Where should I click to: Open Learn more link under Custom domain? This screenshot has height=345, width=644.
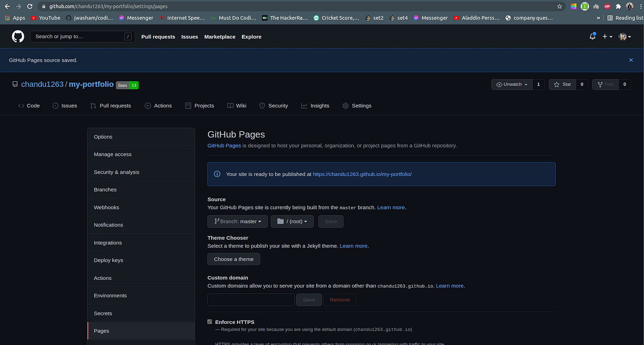[x=450, y=286]
